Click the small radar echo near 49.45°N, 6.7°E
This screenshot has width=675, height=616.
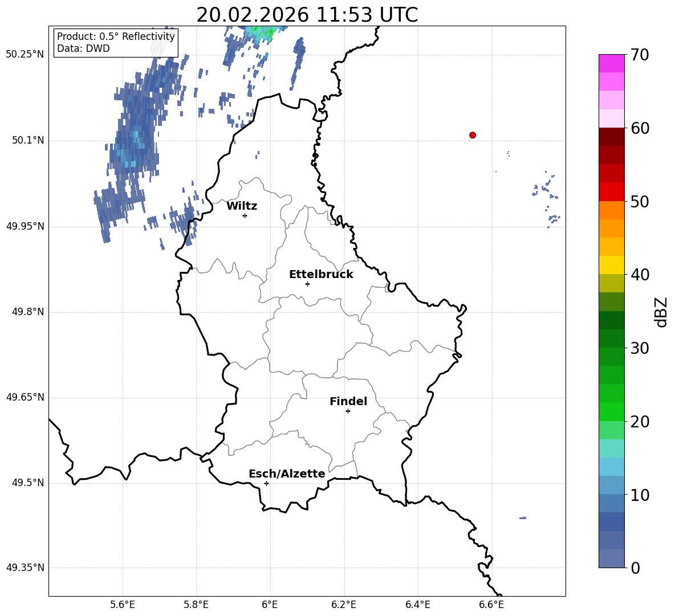(523, 518)
